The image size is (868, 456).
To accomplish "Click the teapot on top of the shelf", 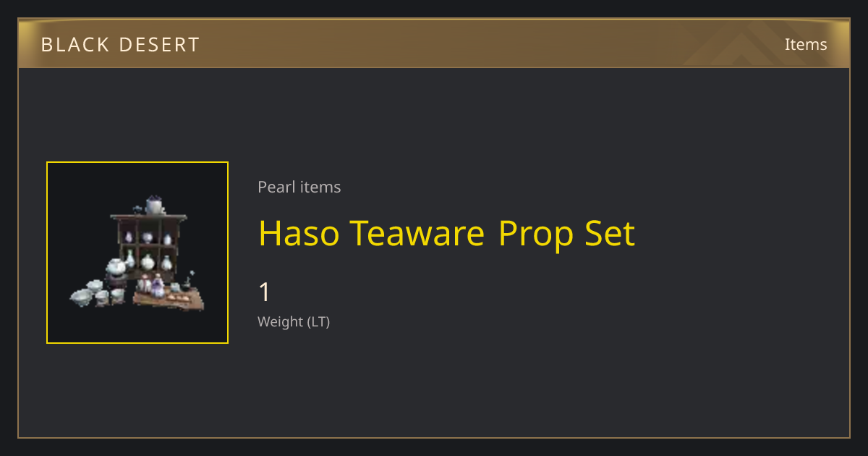I will click(x=153, y=206).
